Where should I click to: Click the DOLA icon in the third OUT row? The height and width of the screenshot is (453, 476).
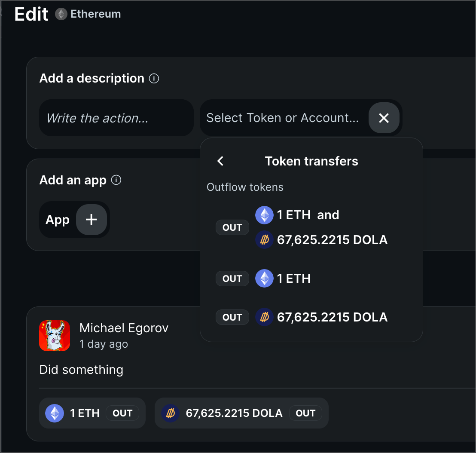point(264,317)
